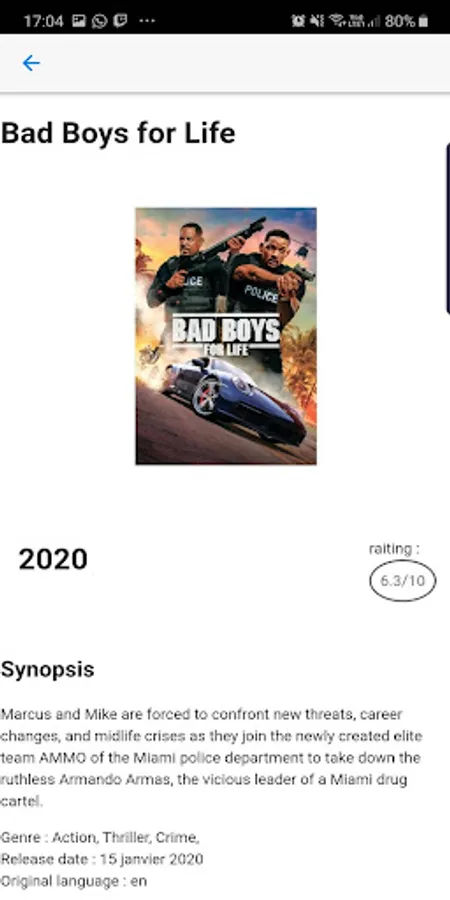The width and height of the screenshot is (450, 900).
Task: Tap the 17:04 clock in status bar
Action: tap(44, 21)
